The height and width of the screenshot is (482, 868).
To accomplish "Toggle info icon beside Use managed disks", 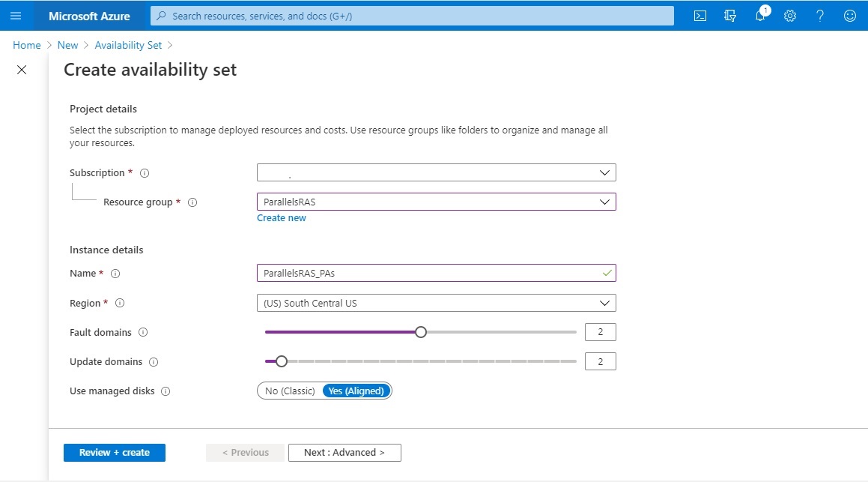I will tap(166, 391).
